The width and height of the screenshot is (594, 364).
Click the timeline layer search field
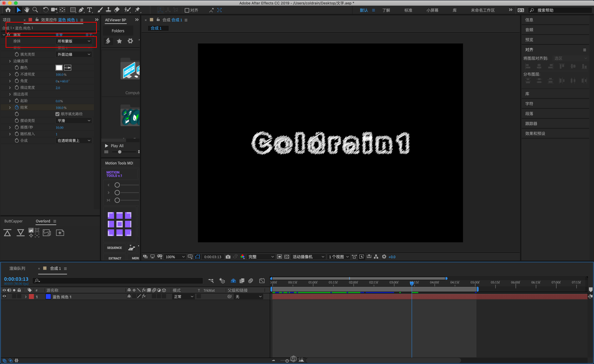coord(118,281)
